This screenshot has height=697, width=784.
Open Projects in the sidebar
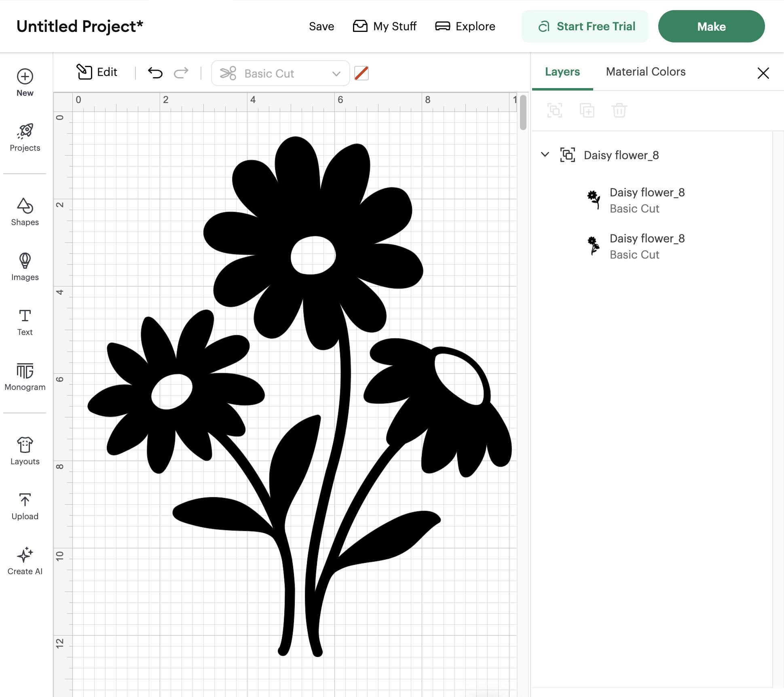[25, 137]
